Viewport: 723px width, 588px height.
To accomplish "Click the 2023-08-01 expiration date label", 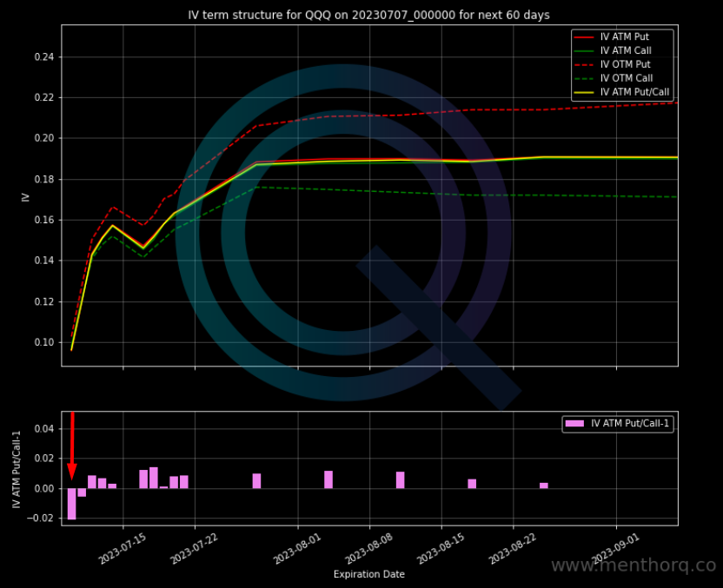I will click(x=297, y=548).
